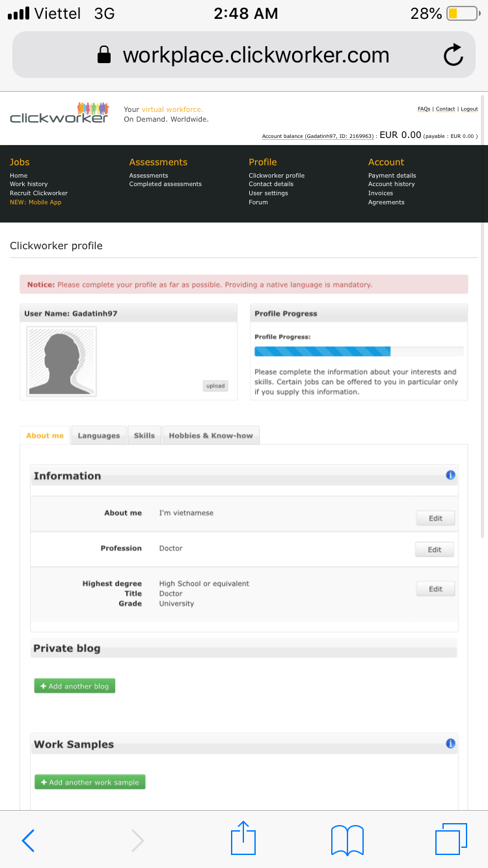Click the Add another work sample button
Viewport: 488px width, 868px height.
point(90,782)
